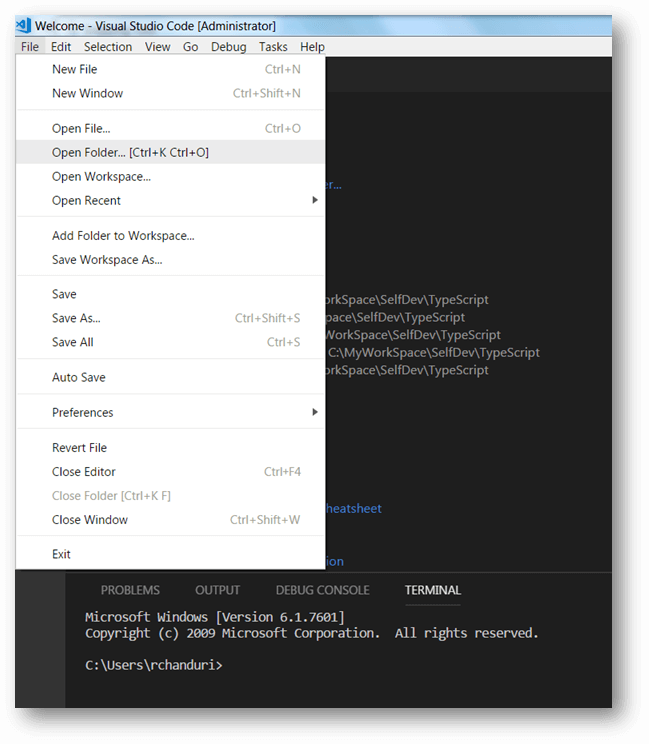649x744 pixels.
Task: Open the File menu
Action: tap(30, 47)
